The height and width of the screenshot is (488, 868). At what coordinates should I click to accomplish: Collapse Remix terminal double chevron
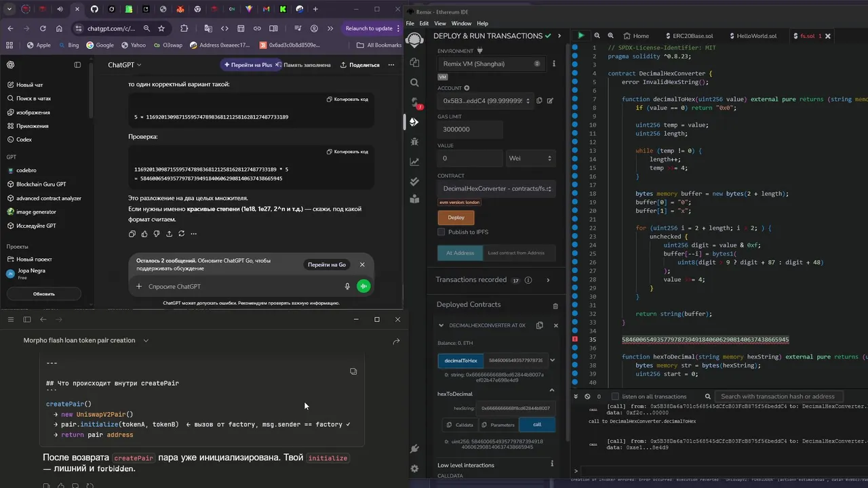[x=576, y=396]
